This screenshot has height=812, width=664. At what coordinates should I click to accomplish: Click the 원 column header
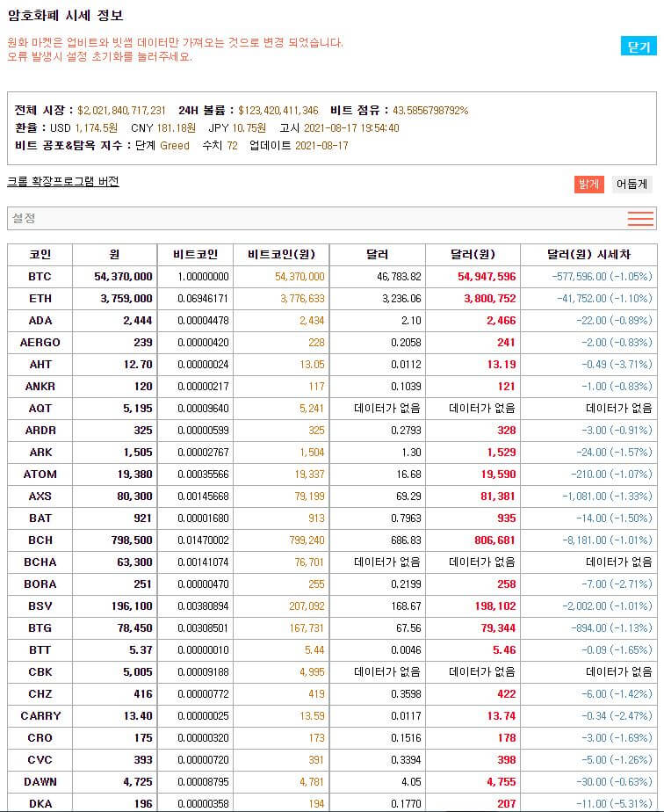[x=114, y=254]
